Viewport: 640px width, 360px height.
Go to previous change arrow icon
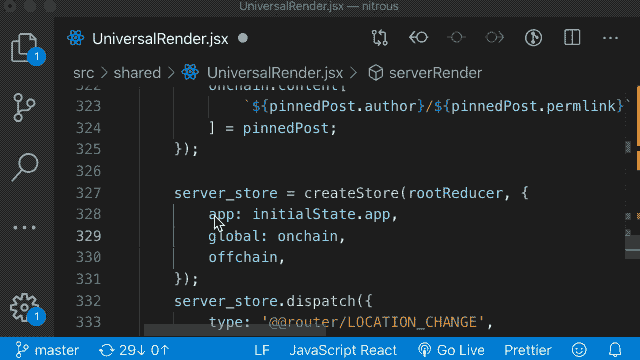[x=418, y=38]
